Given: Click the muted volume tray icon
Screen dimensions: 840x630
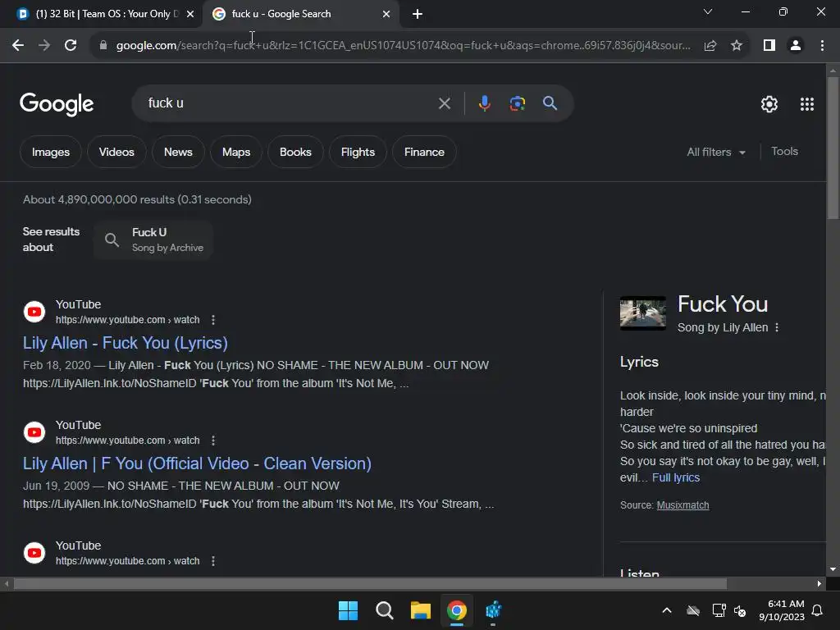Looking at the screenshot, I should click(x=741, y=610).
